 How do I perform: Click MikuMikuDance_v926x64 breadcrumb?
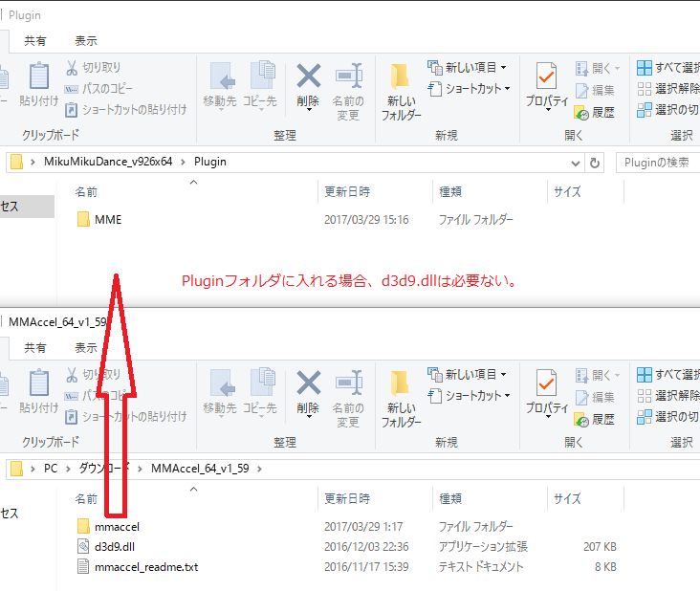tap(108, 162)
